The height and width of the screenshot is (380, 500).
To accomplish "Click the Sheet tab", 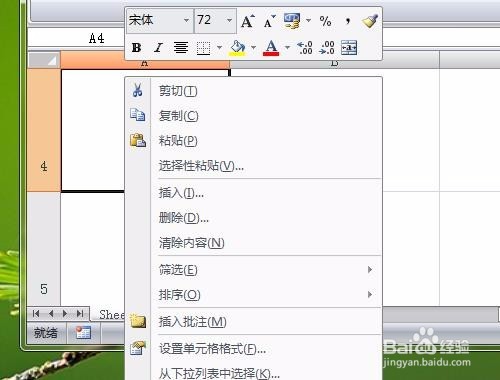I will 108,314.
